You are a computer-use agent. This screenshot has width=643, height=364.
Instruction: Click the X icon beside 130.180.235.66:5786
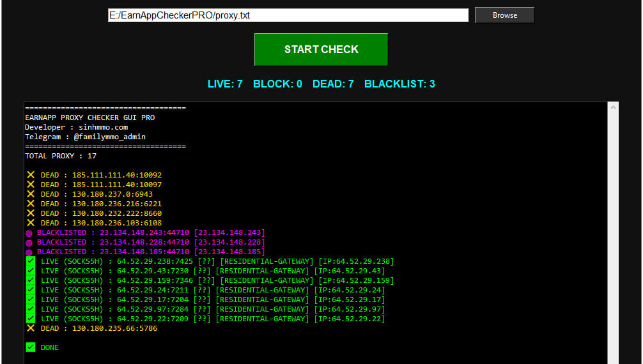[30, 328]
